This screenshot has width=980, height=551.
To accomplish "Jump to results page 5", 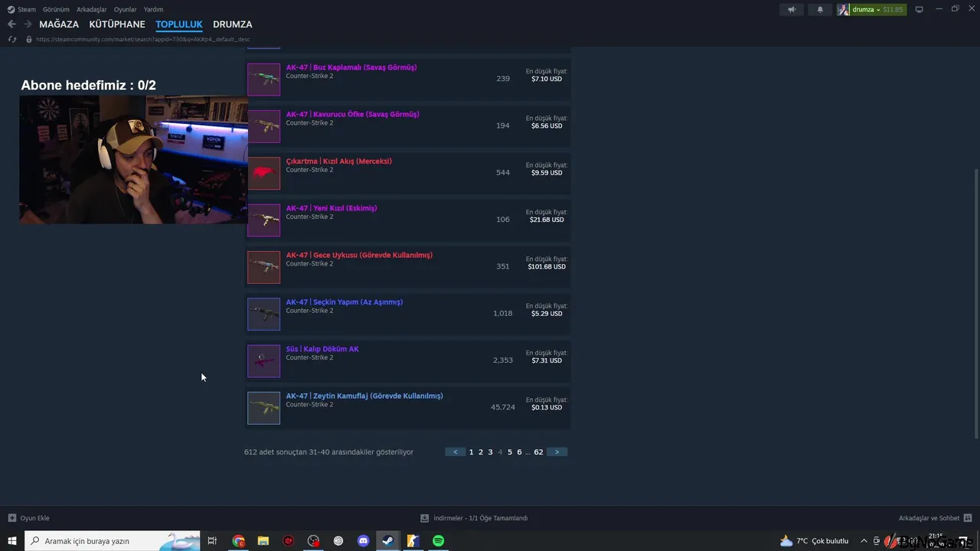I will point(510,452).
